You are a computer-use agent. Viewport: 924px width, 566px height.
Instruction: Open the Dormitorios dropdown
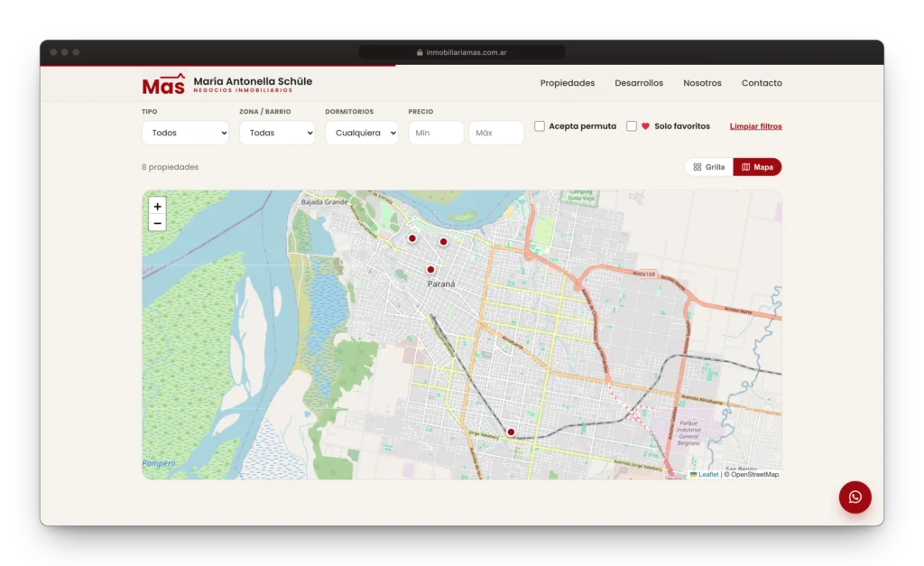(x=362, y=133)
